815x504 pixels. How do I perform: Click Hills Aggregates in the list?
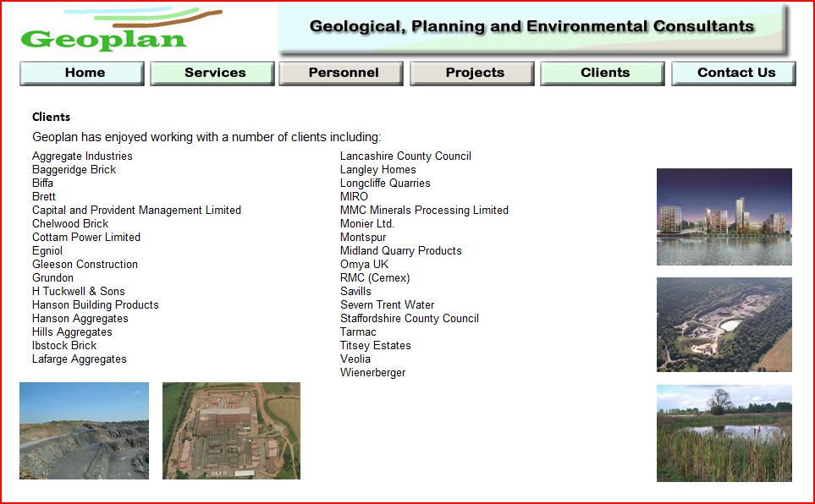[x=72, y=332]
